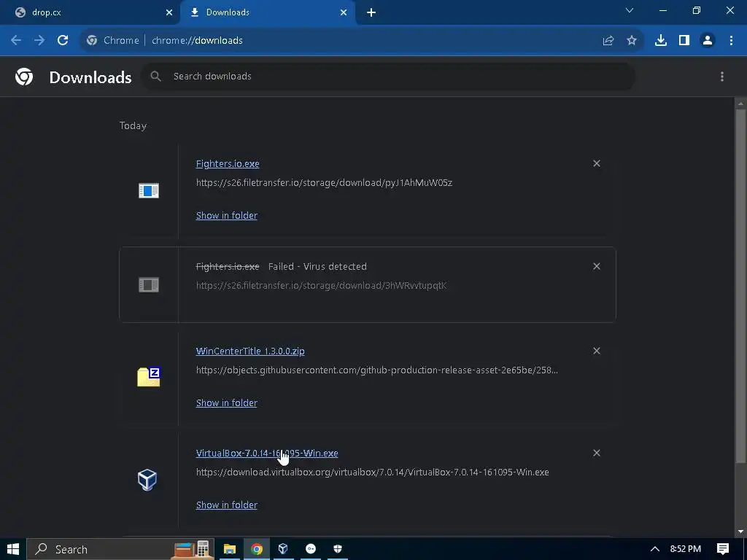The width and height of the screenshot is (747, 560).
Task: Show WinCenterTitle zip in folder
Action: tap(227, 402)
